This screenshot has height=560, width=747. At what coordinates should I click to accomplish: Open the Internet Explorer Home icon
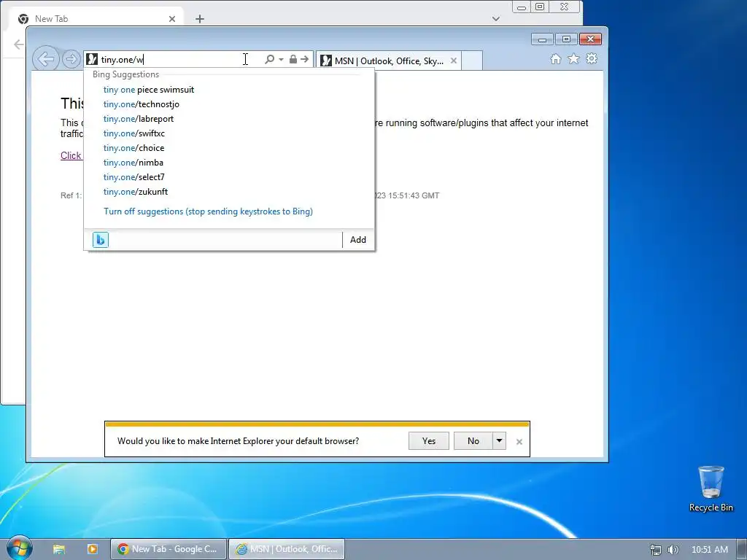coord(555,58)
